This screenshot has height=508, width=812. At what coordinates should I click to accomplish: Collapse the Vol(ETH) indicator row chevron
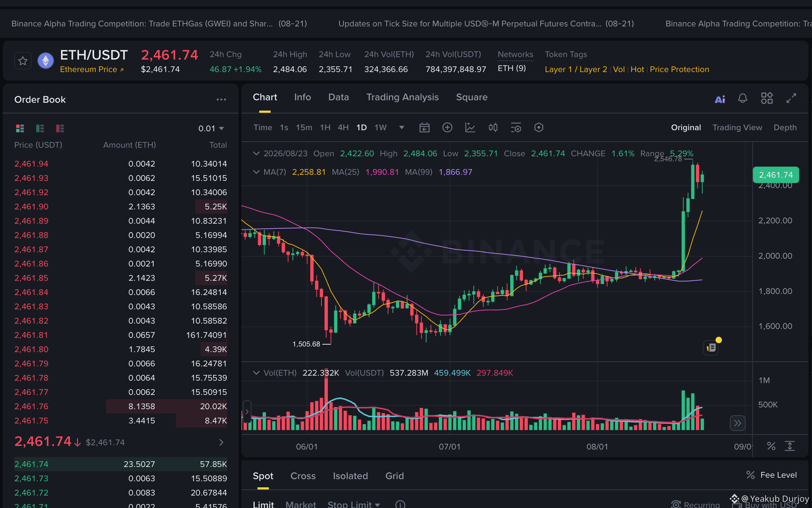point(256,373)
